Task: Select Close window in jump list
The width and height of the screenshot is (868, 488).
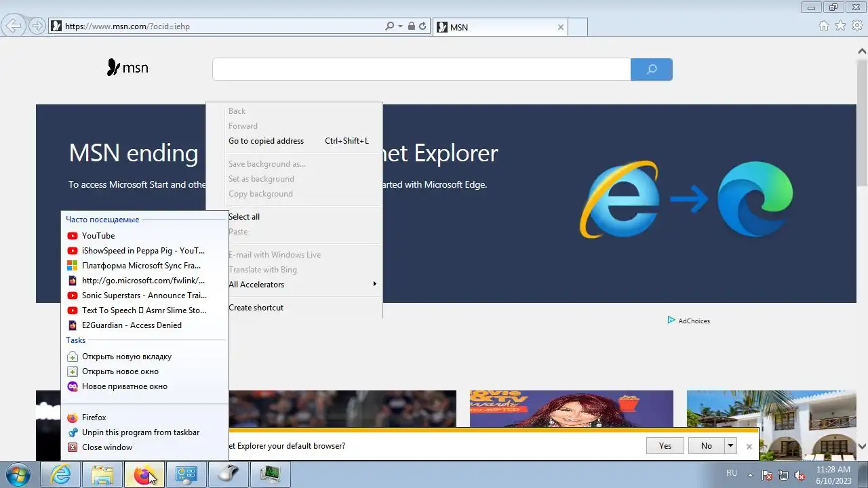Action: click(x=144, y=447)
